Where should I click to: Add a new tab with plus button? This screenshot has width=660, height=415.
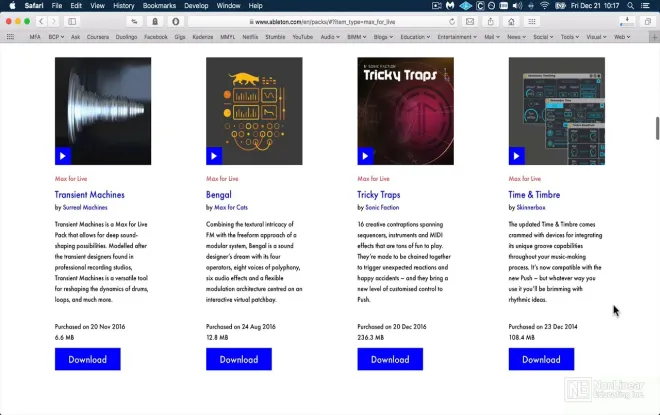(655, 37)
